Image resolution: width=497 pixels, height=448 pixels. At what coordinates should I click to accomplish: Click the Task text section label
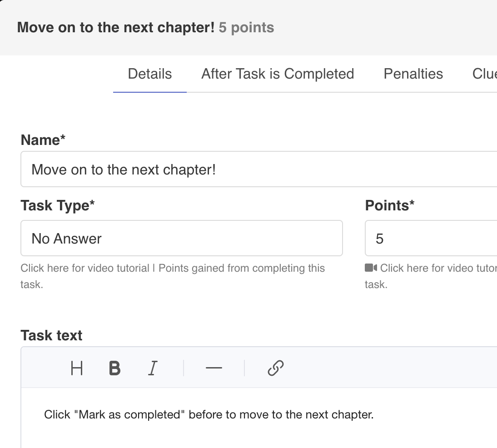pyautogui.click(x=51, y=335)
